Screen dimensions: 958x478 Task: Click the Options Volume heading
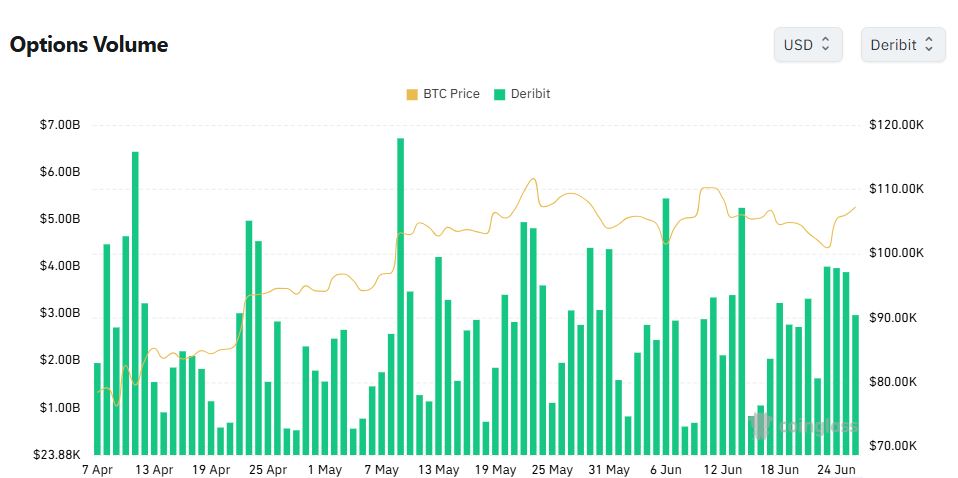click(89, 45)
